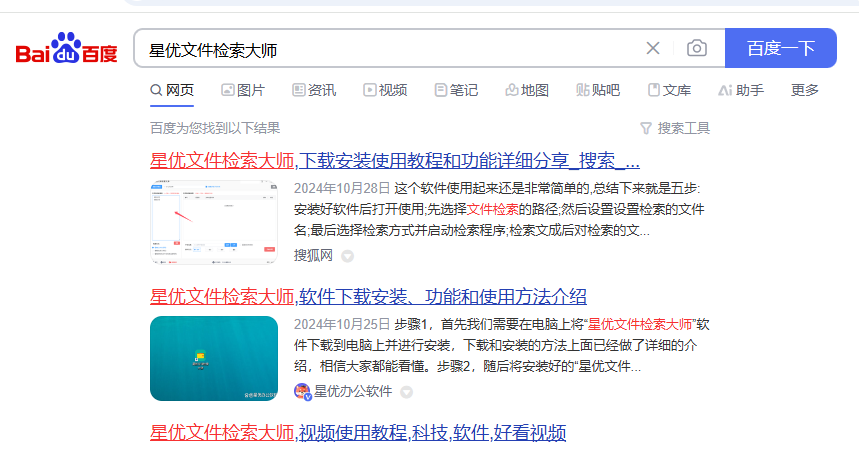The height and width of the screenshot is (451, 859).
Task: Switch to the 资讯 tab
Action: coord(314,90)
